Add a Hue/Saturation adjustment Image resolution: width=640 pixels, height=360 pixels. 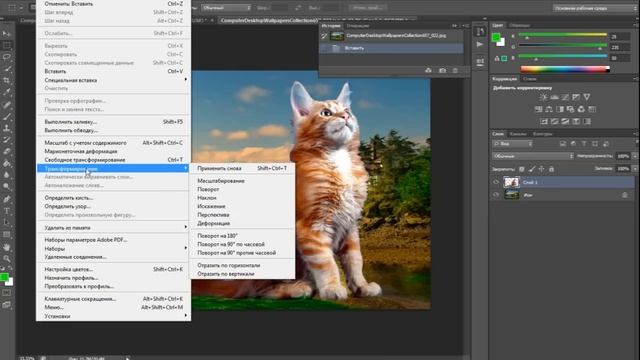point(538,109)
